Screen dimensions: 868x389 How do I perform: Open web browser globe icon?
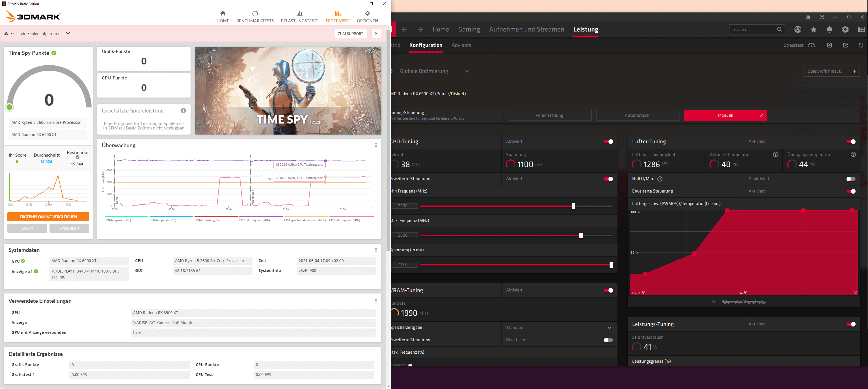tap(798, 30)
